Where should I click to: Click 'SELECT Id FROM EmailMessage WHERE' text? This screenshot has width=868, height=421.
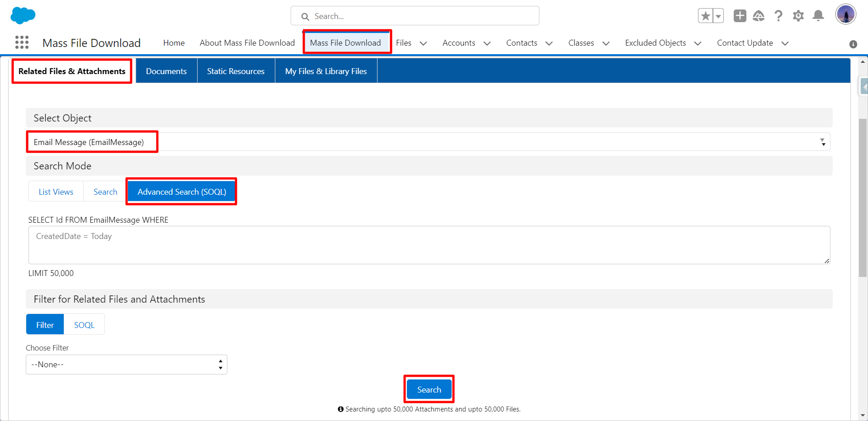tap(98, 220)
